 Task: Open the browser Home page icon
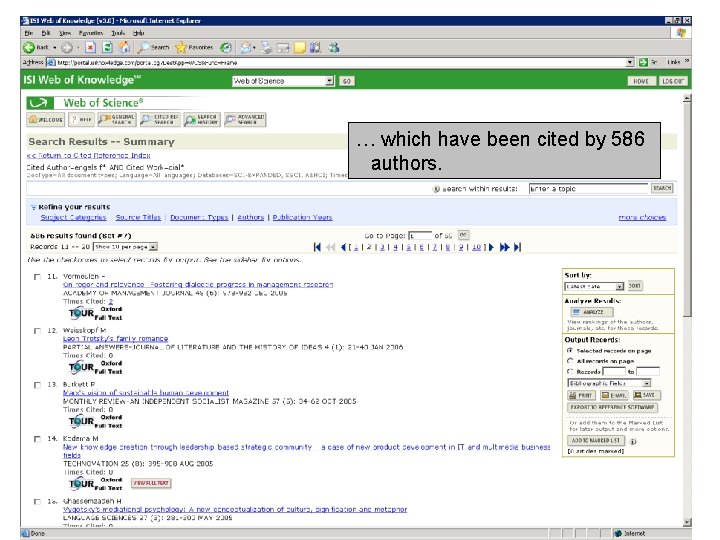click(124, 47)
